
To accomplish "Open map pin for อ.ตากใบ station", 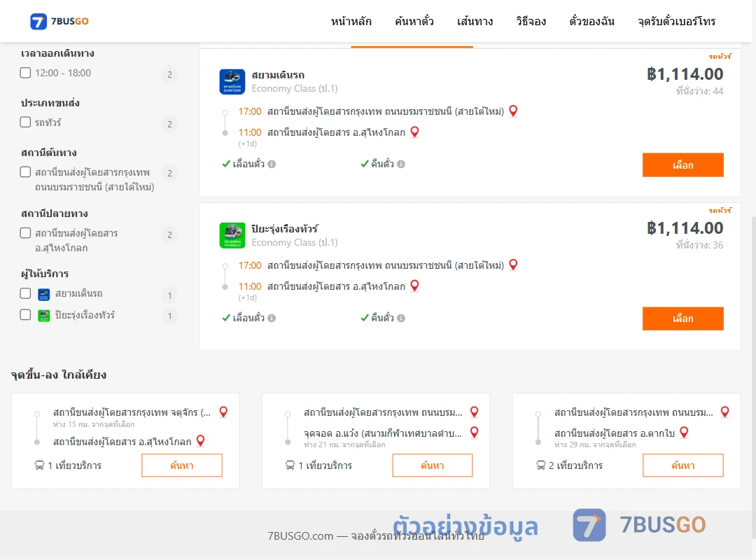I will (x=684, y=433).
